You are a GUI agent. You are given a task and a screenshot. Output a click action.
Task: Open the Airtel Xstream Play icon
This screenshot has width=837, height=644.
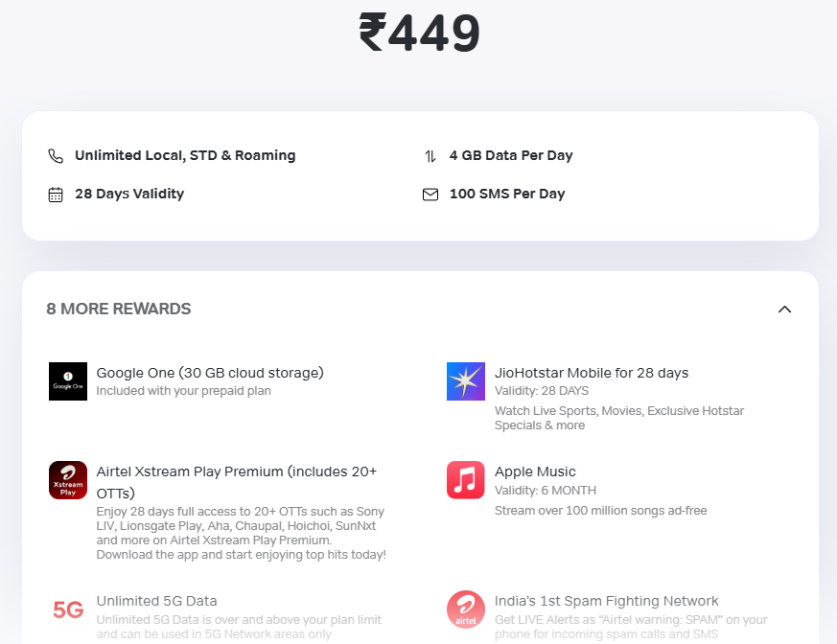tap(67, 479)
